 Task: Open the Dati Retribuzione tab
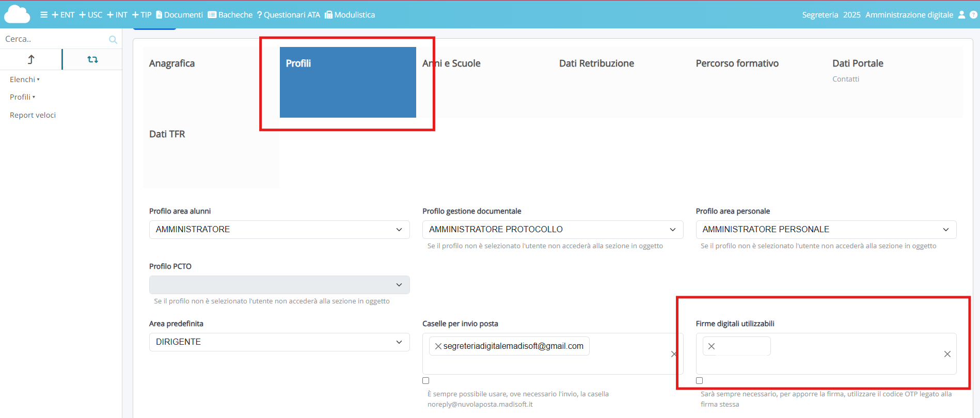point(621,82)
